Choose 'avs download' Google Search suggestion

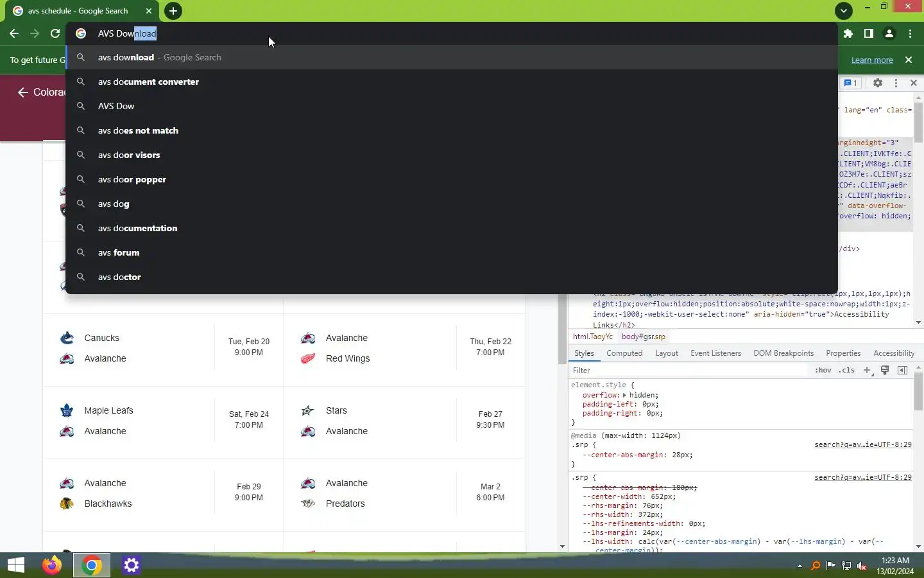pos(452,57)
